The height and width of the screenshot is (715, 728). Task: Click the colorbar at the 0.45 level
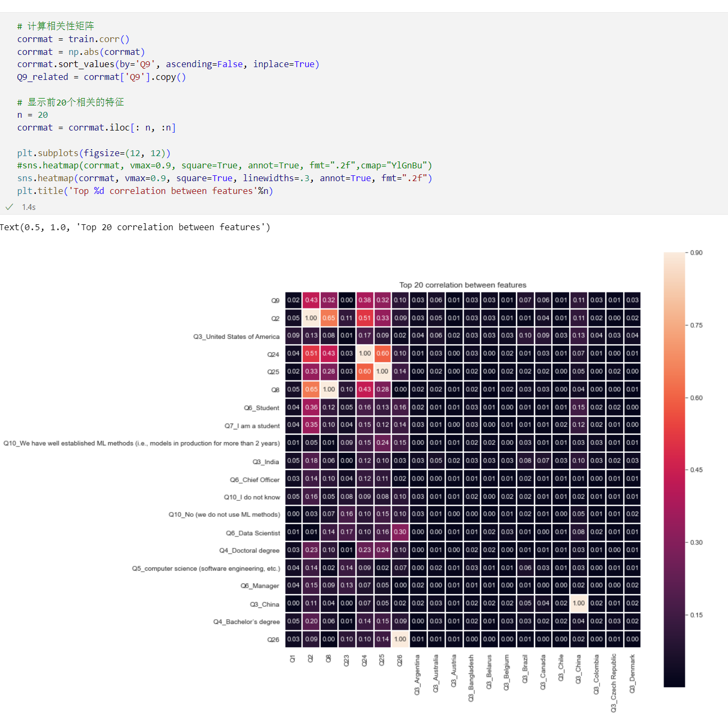[674, 470]
